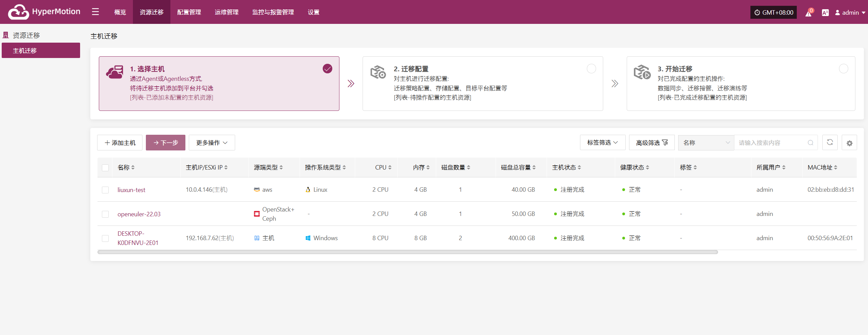Open the 标签筛选 dropdown

click(603, 143)
